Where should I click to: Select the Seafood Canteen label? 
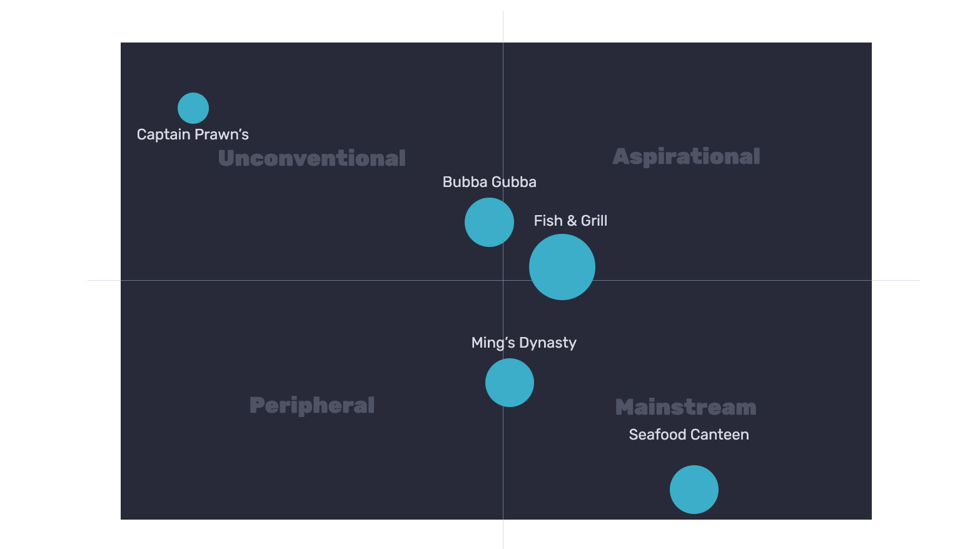(689, 435)
